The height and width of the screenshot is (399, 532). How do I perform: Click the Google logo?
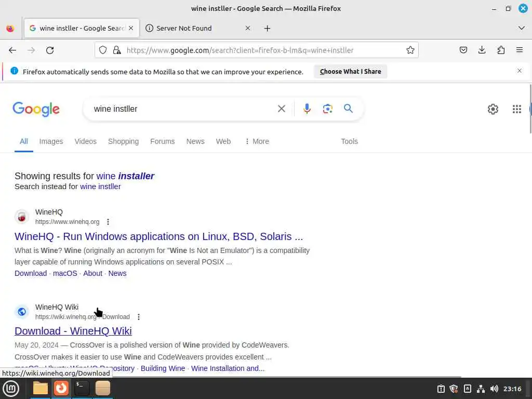pyautogui.click(x=36, y=109)
